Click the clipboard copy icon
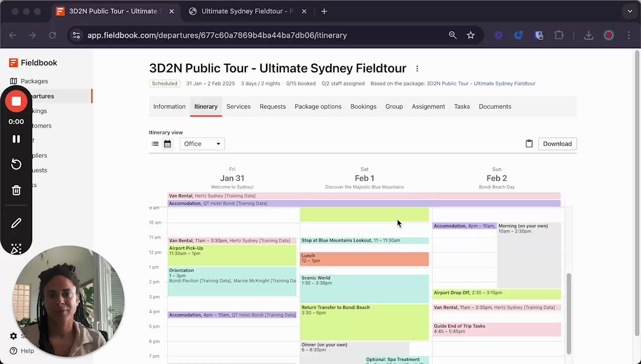This screenshot has height=364, width=641. 529,144
